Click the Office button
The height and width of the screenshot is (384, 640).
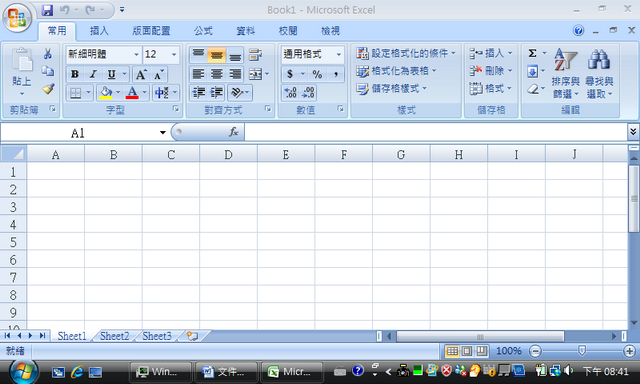[x=16, y=17]
